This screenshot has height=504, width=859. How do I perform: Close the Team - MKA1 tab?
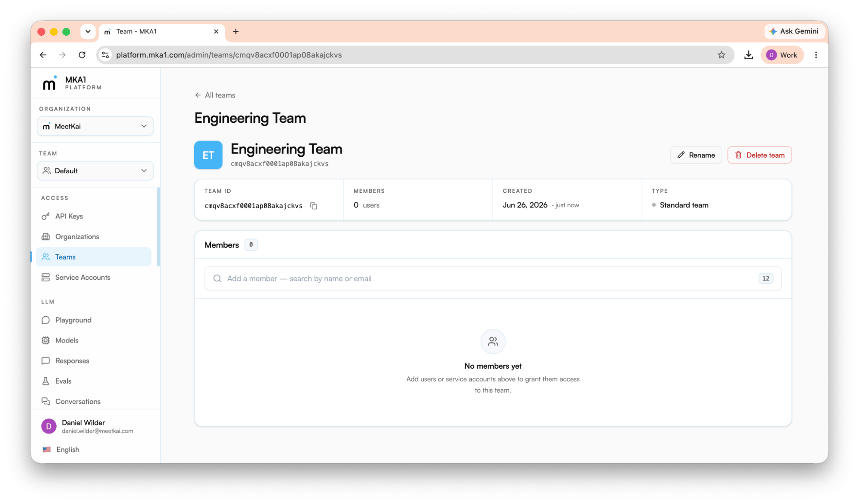point(216,31)
